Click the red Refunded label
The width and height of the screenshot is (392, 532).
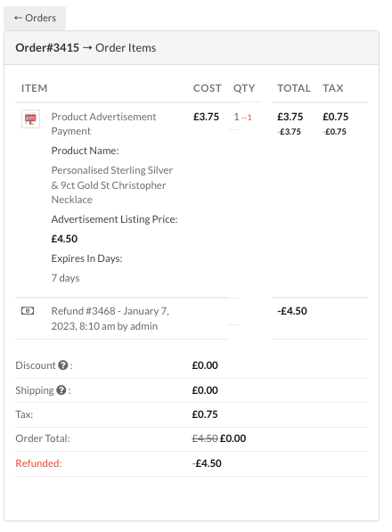pyautogui.click(x=38, y=463)
